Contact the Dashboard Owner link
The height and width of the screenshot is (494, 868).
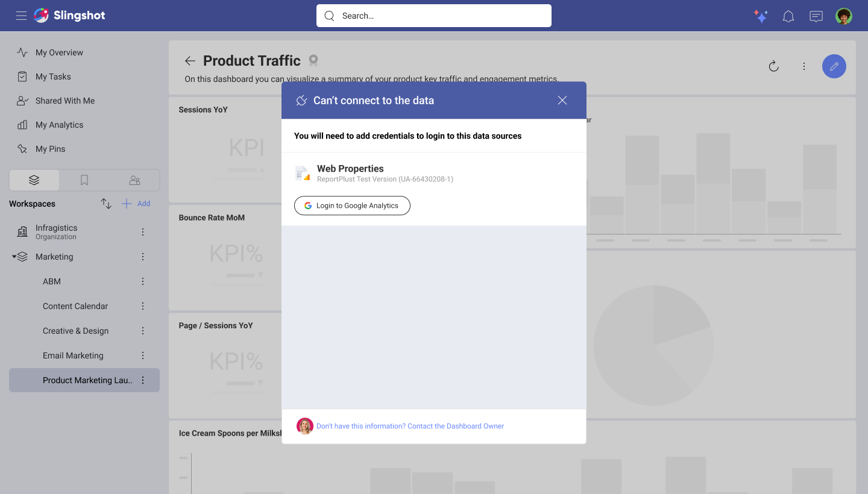pyautogui.click(x=410, y=426)
